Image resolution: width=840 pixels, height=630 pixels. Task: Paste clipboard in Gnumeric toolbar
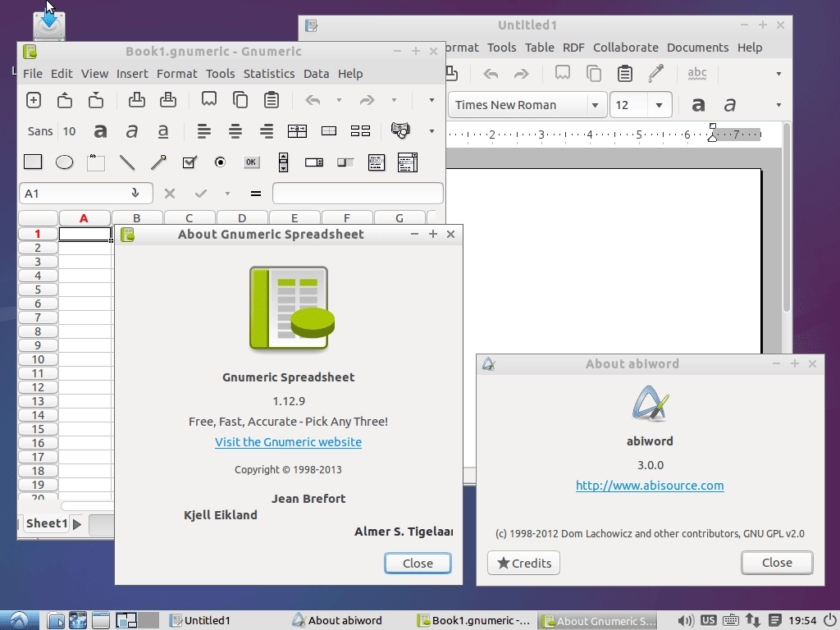tap(272, 100)
